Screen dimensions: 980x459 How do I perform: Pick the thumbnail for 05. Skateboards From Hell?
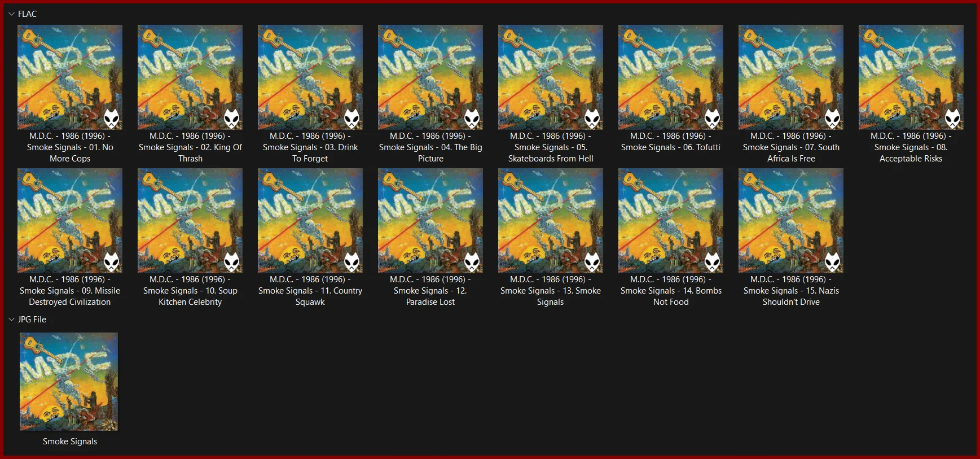click(551, 77)
